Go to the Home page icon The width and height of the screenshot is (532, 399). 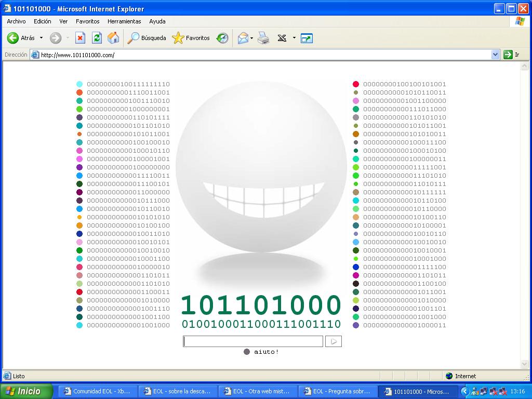[113, 38]
